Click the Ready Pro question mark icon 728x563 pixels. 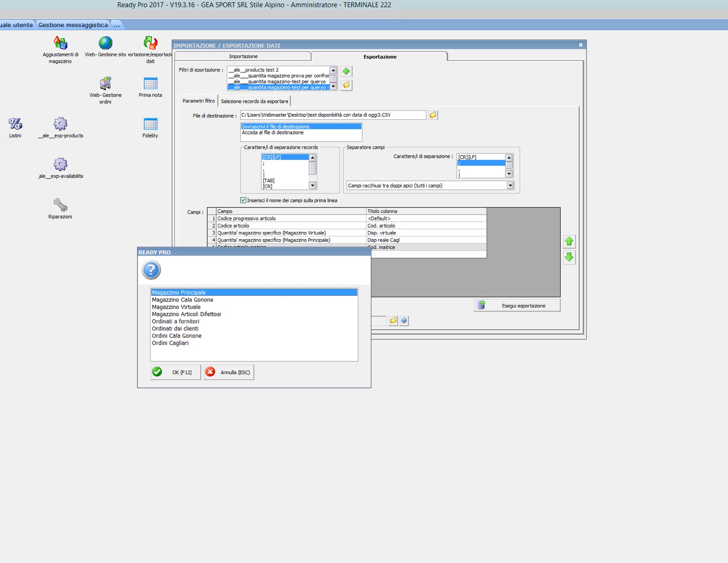(x=151, y=270)
